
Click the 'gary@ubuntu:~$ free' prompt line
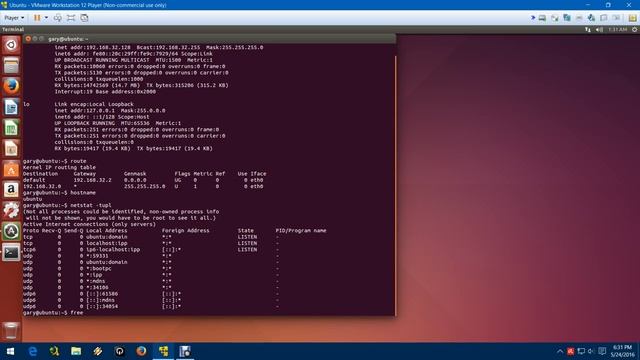(53, 313)
